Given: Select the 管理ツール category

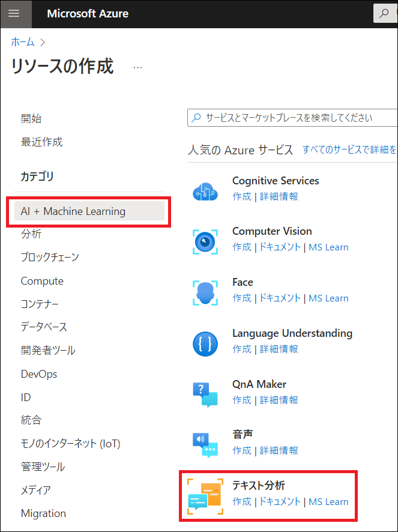Looking at the screenshot, I should tap(43, 467).
